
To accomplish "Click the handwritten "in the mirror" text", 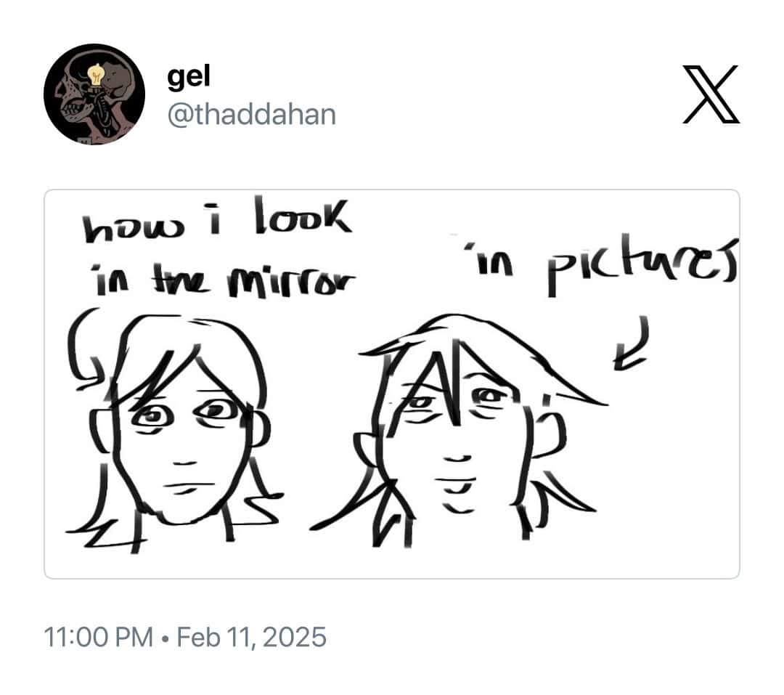I will tap(222, 281).
